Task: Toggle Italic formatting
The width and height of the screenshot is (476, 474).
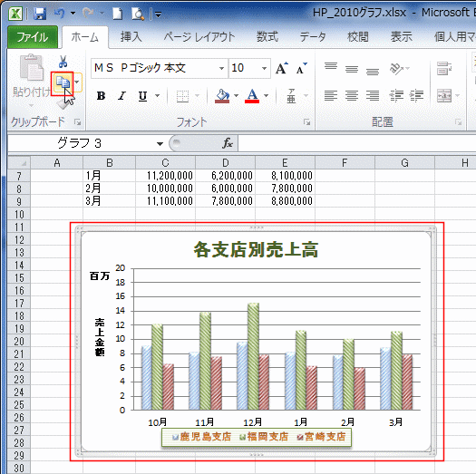Action: [122, 96]
